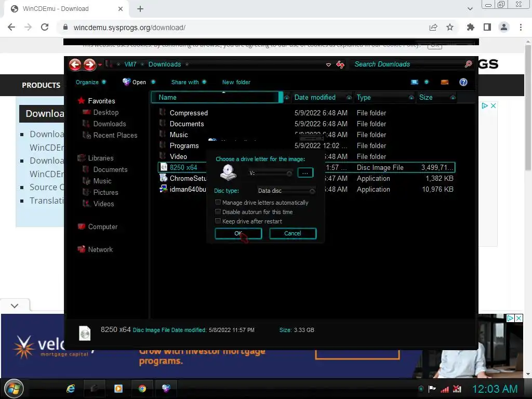Click the Chrome share page icon
The width and height of the screenshot is (532, 399).
coord(433,27)
